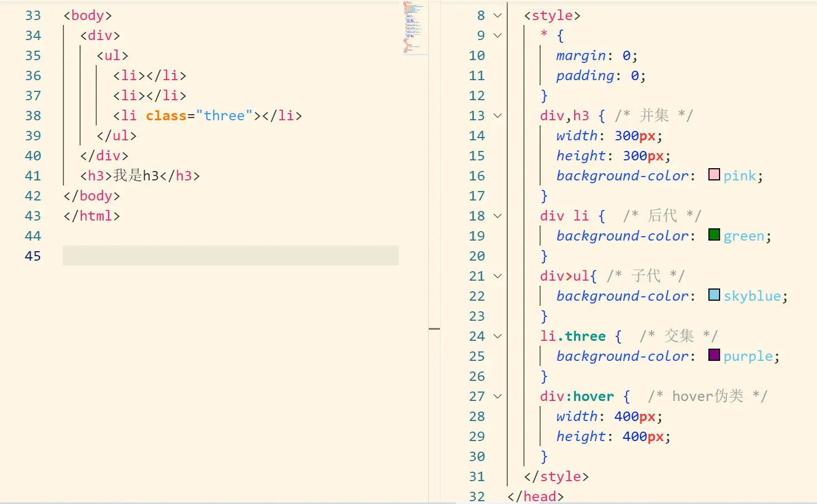Fold the universal selector block on line 9
The image size is (817, 504).
pyautogui.click(x=498, y=36)
